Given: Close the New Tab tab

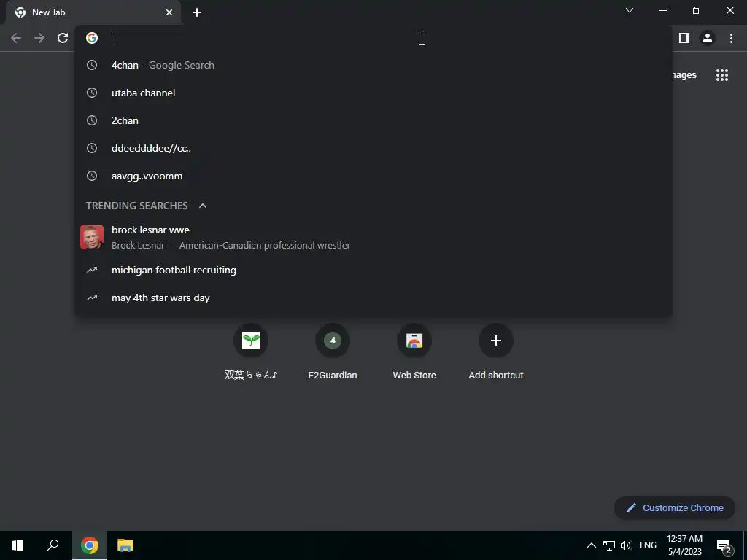Looking at the screenshot, I should pos(169,12).
